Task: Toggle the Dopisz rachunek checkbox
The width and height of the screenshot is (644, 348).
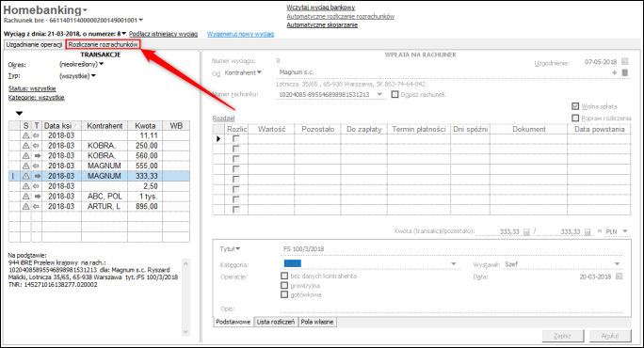Action: coord(394,94)
